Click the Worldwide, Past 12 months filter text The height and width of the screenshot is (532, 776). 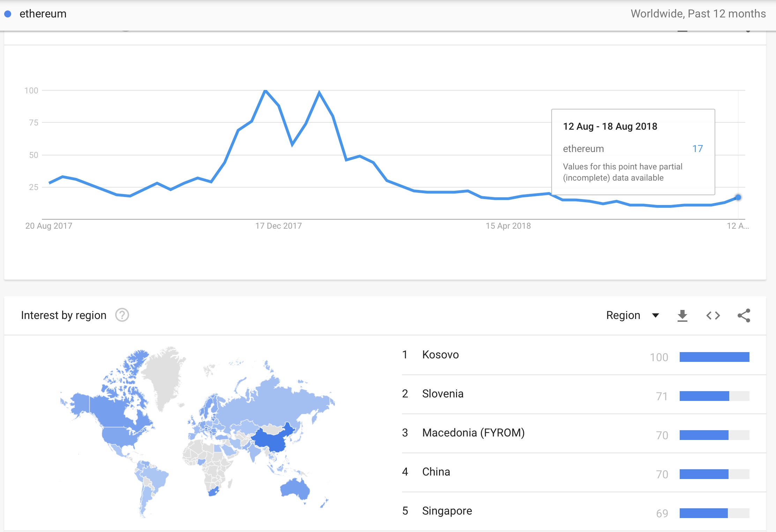pyautogui.click(x=698, y=14)
